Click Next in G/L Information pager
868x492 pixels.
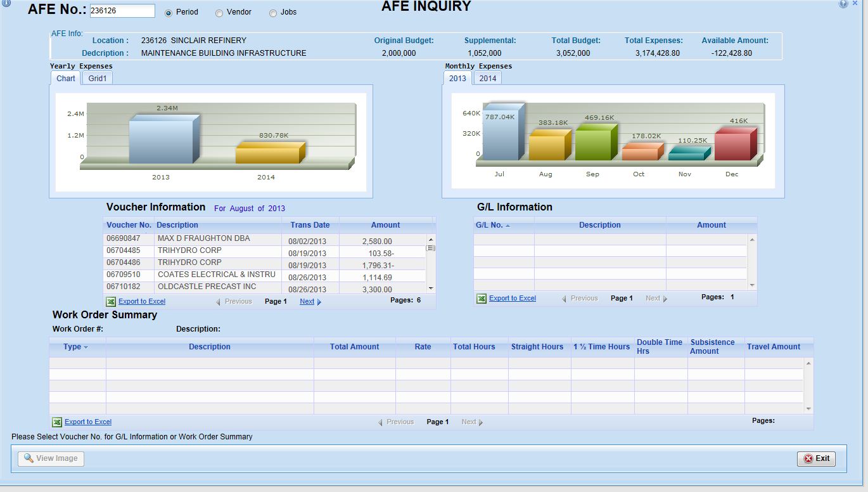pyautogui.click(x=656, y=299)
